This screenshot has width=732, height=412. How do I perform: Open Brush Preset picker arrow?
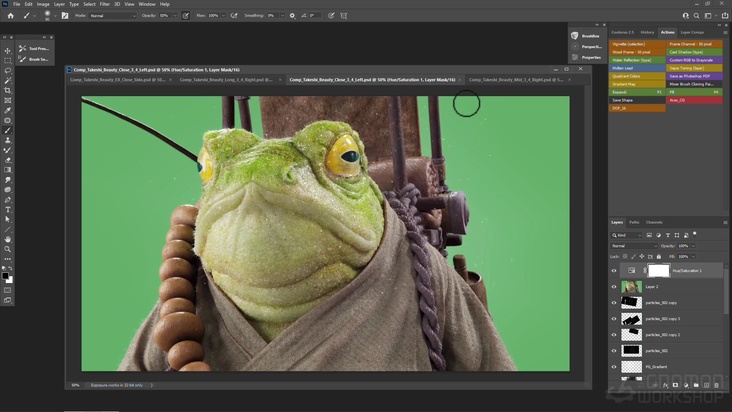point(55,15)
